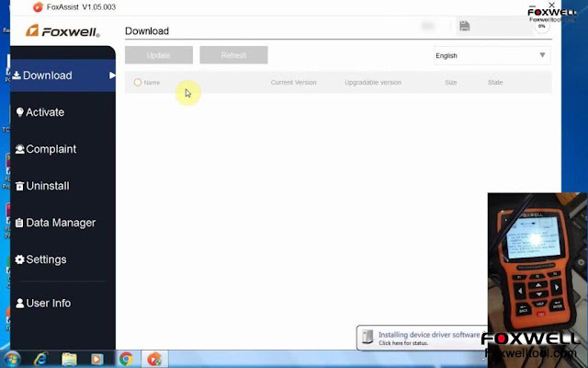The height and width of the screenshot is (368, 588).
Task: Click the 0% progress circle indicator
Action: tap(541, 27)
